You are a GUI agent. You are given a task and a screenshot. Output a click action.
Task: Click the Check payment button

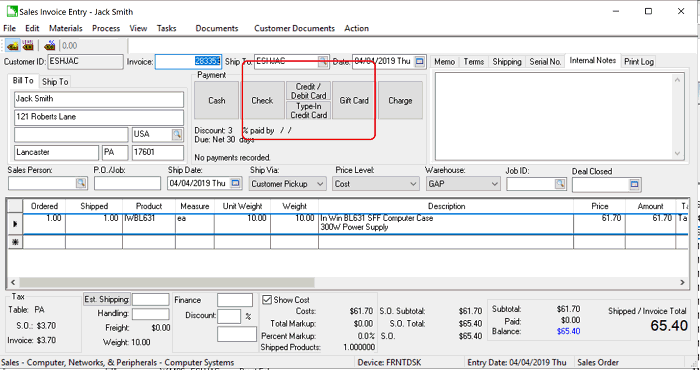point(262,100)
